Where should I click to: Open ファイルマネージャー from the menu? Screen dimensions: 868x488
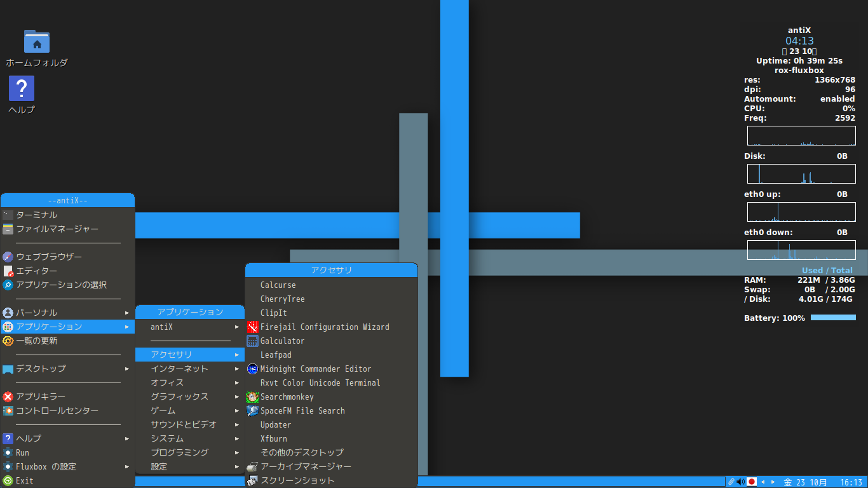tap(67, 229)
